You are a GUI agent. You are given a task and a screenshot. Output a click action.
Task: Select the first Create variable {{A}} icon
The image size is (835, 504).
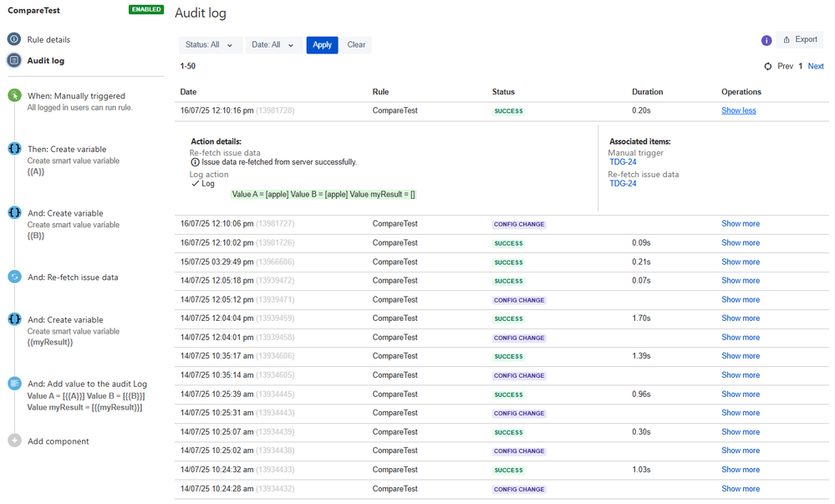pos(14,149)
